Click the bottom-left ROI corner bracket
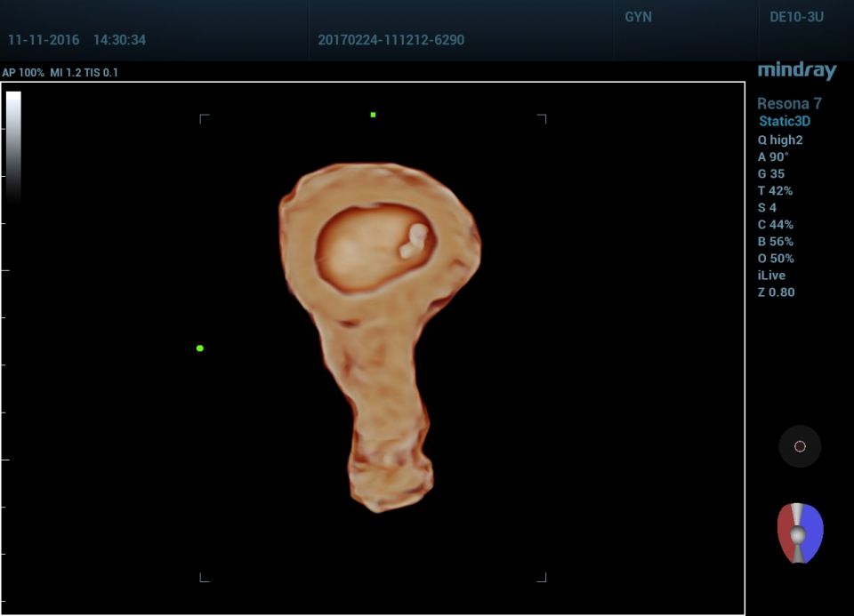Screen dimensions: 854x616 coord(204,578)
